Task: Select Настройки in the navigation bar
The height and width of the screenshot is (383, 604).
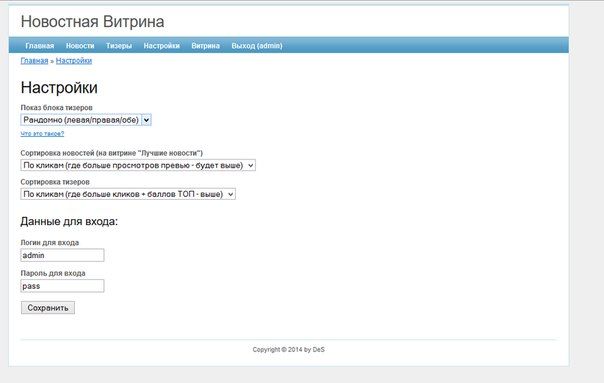Action: (x=162, y=46)
